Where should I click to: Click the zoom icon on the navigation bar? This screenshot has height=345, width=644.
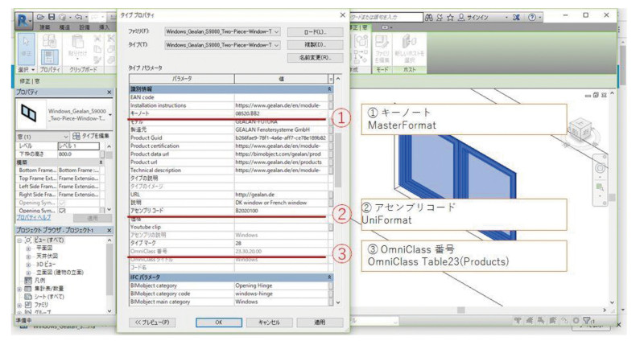tap(600, 187)
